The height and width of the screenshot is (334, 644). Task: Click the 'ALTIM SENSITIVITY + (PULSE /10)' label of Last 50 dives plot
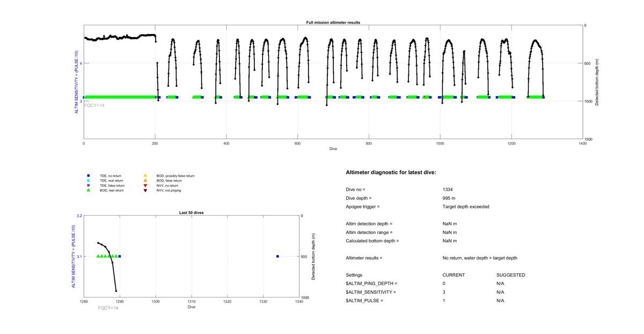coord(72,257)
